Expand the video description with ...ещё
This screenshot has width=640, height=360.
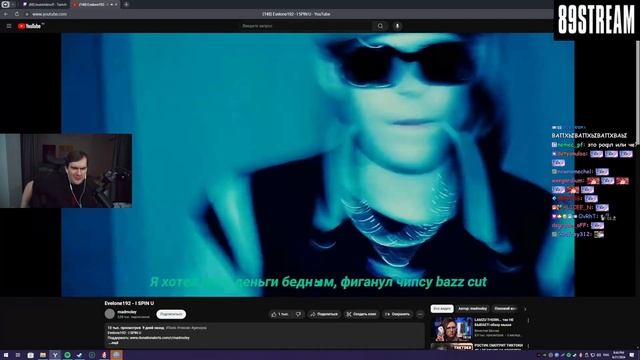[x=114, y=343]
